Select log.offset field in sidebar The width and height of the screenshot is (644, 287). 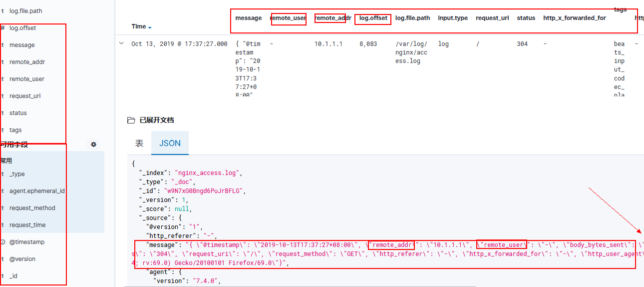click(x=23, y=28)
